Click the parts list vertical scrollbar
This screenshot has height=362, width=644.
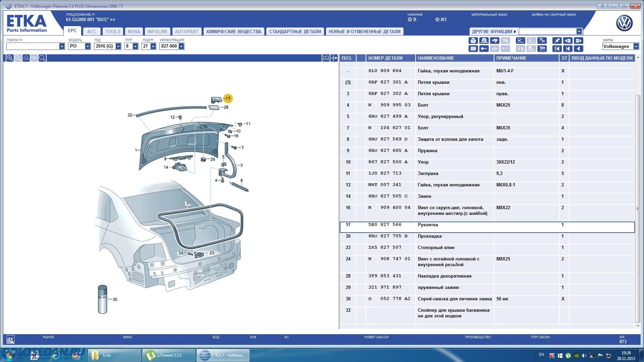coord(638,208)
